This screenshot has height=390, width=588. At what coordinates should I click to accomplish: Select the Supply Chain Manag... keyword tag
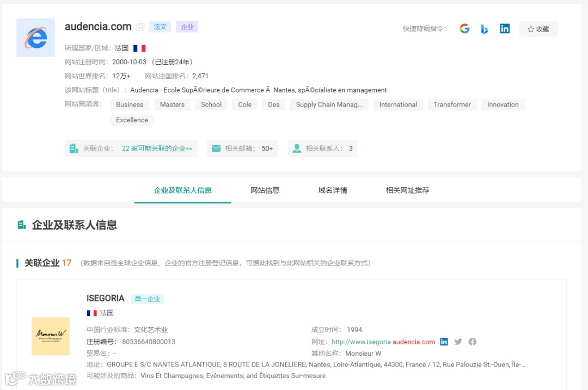pos(329,104)
